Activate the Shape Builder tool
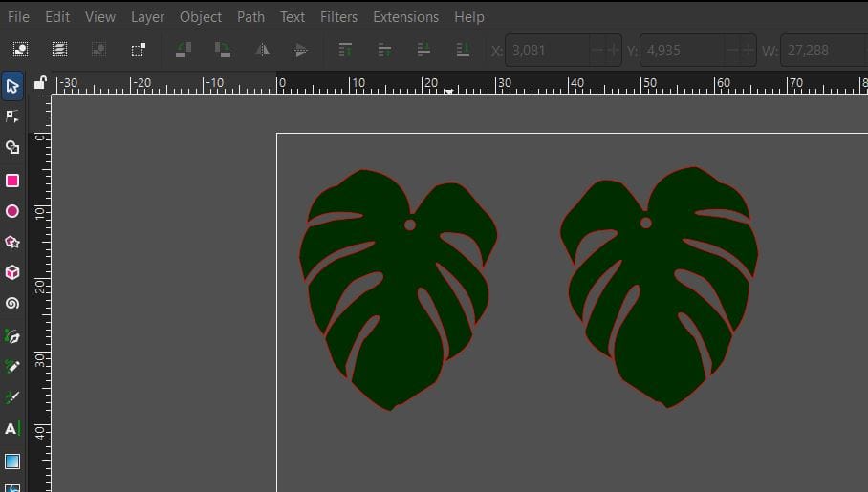868x492 pixels. click(x=12, y=148)
